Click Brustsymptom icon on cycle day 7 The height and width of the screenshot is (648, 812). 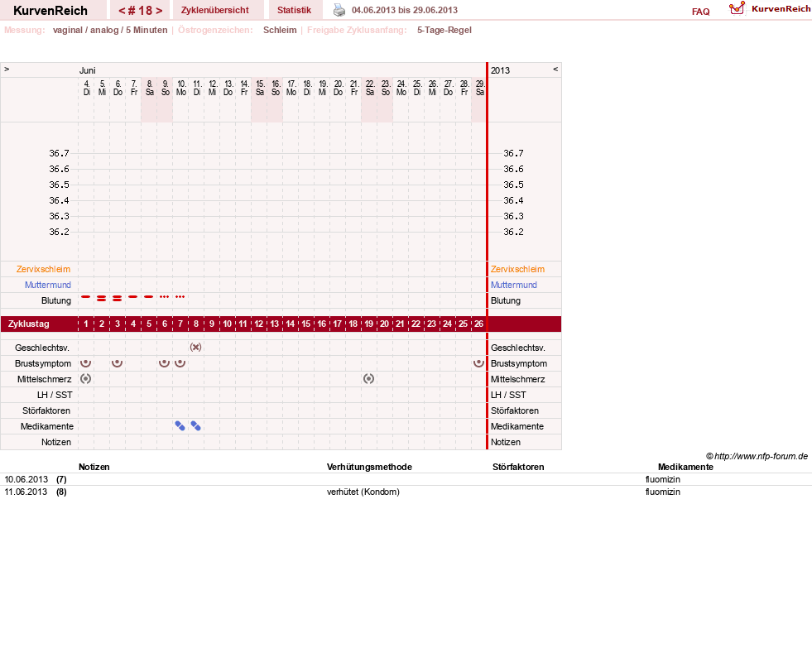180,362
